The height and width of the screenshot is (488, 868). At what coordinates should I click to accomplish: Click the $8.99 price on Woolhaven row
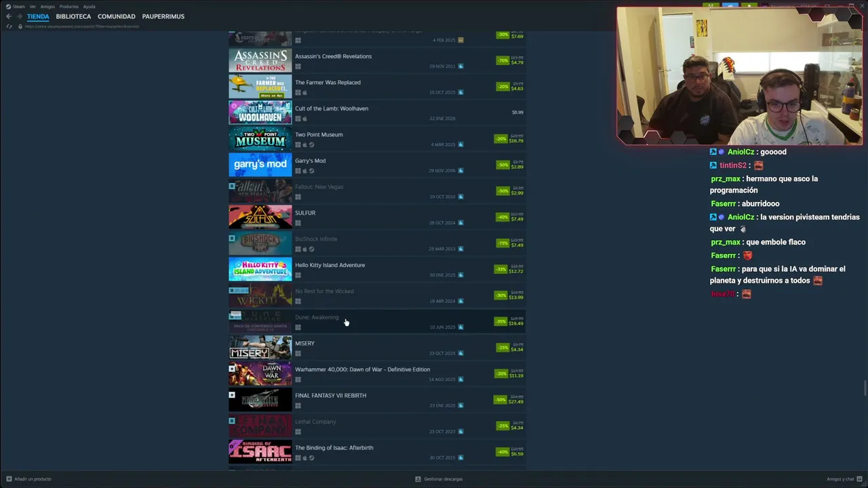coord(517,113)
